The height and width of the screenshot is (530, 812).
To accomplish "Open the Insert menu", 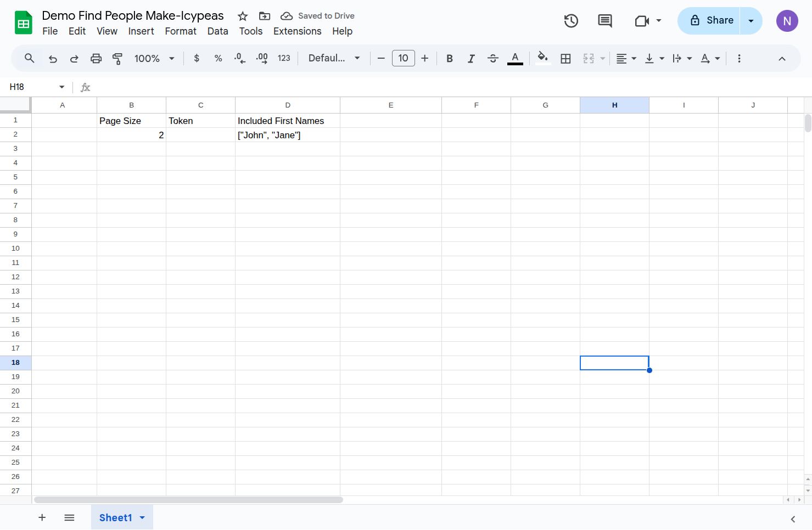I will tap(141, 31).
